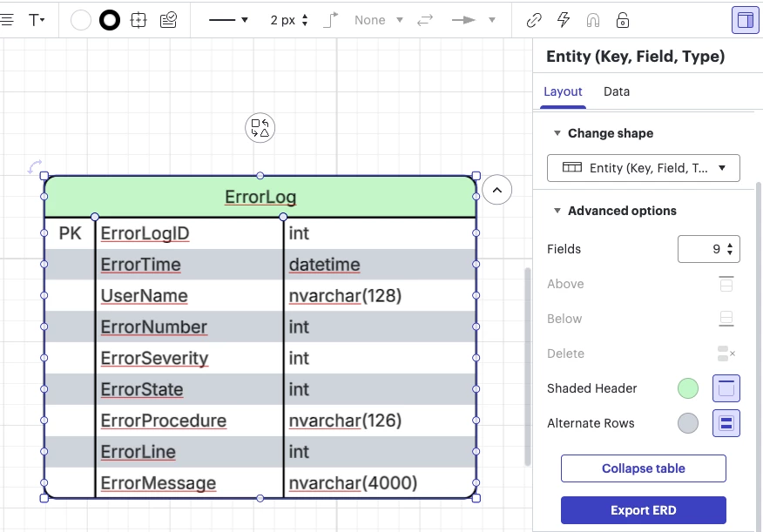This screenshot has width=763, height=532.
Task: Pick the gray Alternate Rows color
Action: (x=687, y=423)
